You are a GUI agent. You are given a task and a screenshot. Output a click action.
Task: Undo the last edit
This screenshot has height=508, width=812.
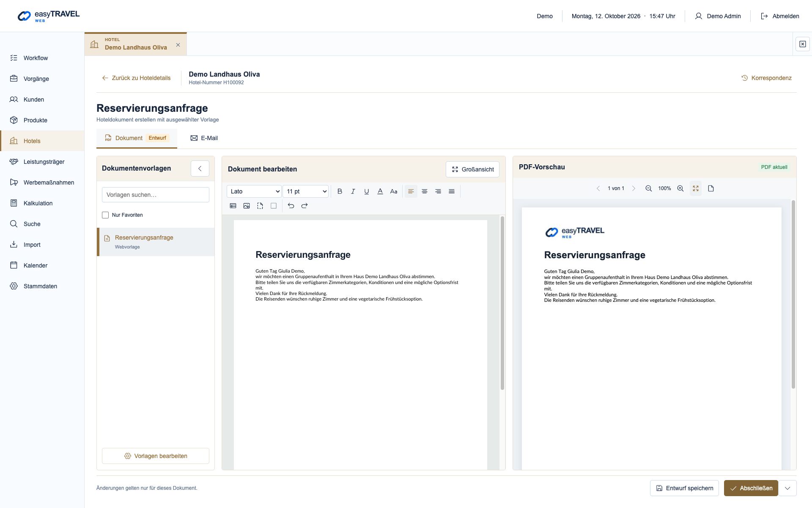[291, 206]
